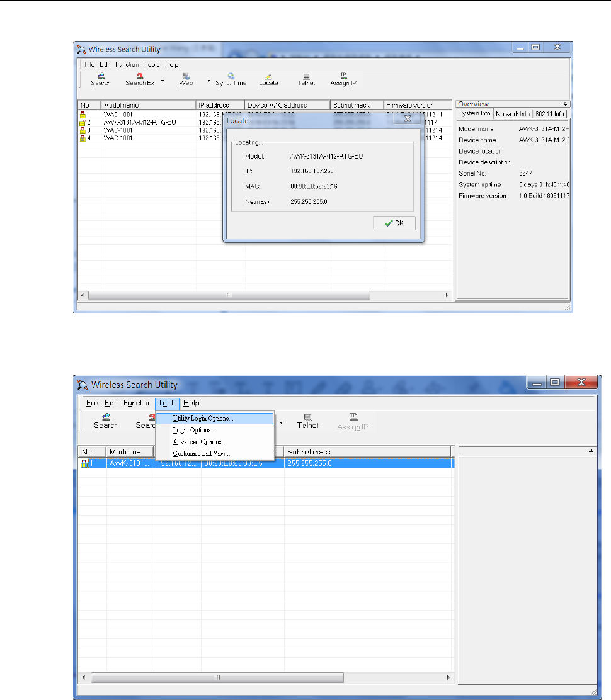Click the Locate toolbar icon
Screen dimensions: 611x700
pyautogui.click(x=268, y=79)
